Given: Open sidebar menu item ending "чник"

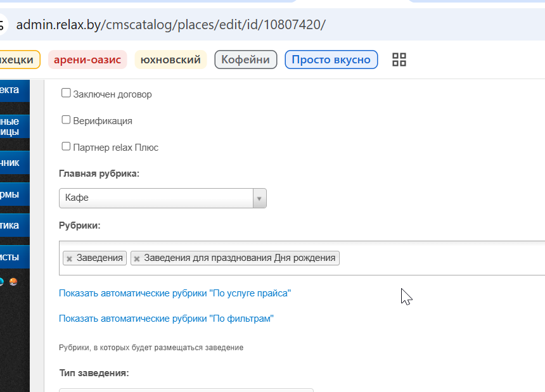Looking at the screenshot, I should point(15,163).
